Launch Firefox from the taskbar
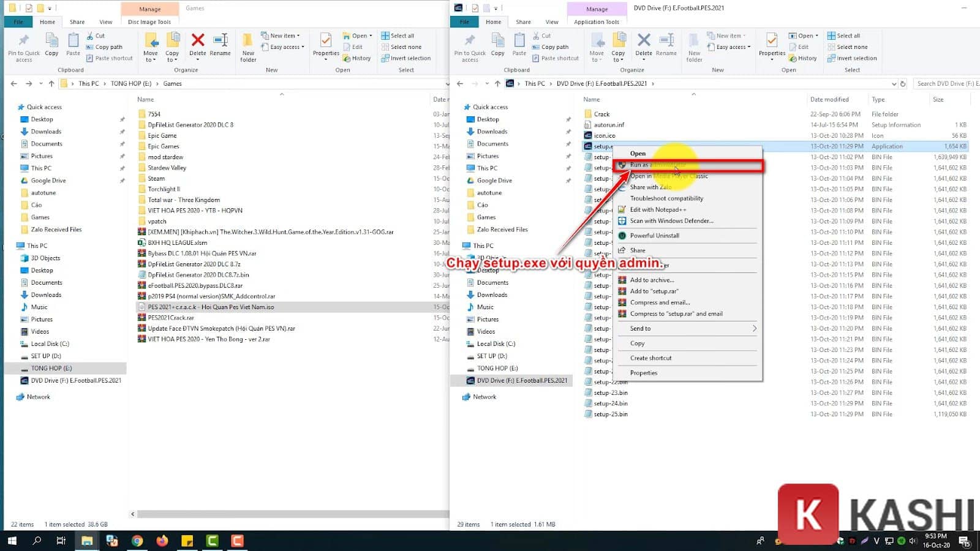Image resolution: width=980 pixels, height=551 pixels. tap(162, 541)
